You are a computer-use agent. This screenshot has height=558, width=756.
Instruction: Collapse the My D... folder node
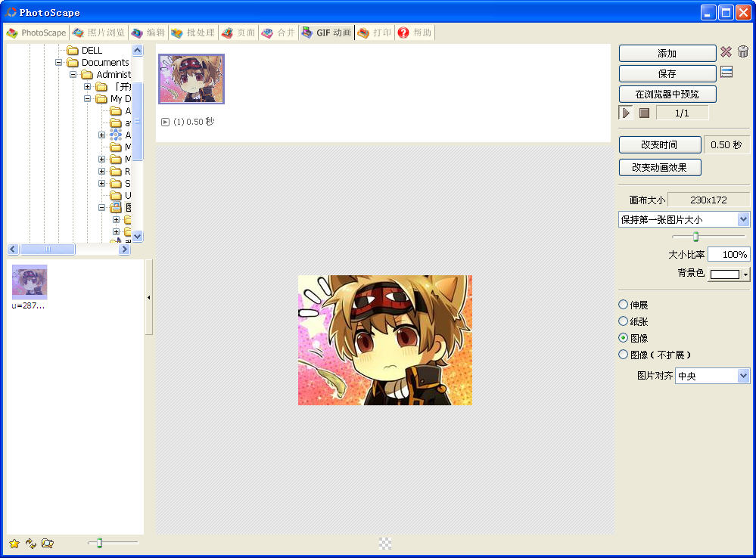(x=87, y=99)
